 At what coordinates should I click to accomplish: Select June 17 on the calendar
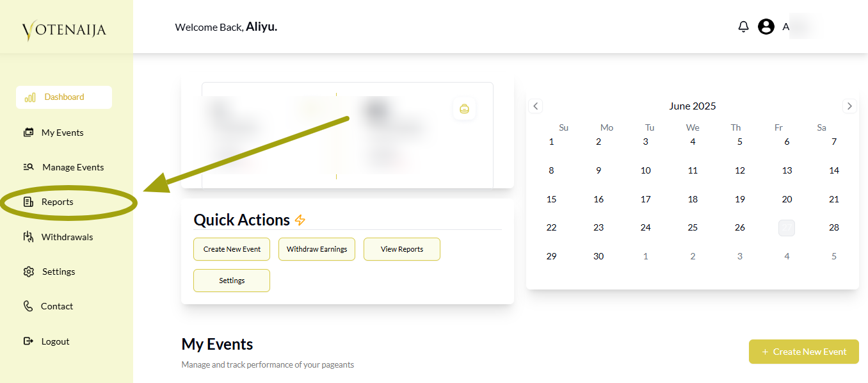click(x=645, y=199)
